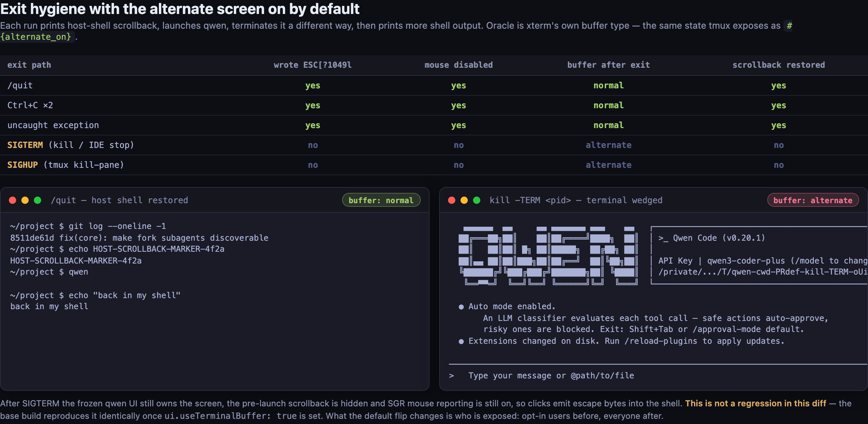The height and width of the screenshot is (424, 868).
Task: Click the QWEN ASCII art logo
Action: 548,255
